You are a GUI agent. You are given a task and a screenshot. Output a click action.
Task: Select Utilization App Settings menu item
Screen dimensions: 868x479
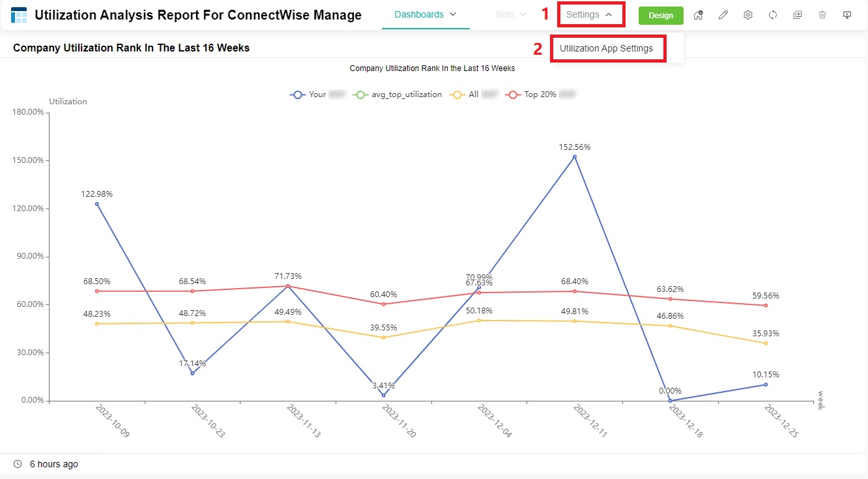[606, 48]
